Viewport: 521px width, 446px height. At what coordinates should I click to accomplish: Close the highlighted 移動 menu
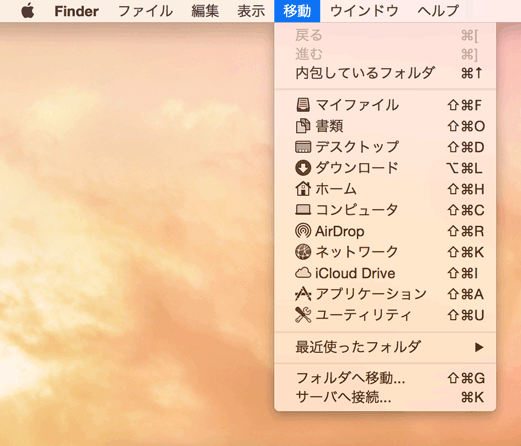click(297, 11)
